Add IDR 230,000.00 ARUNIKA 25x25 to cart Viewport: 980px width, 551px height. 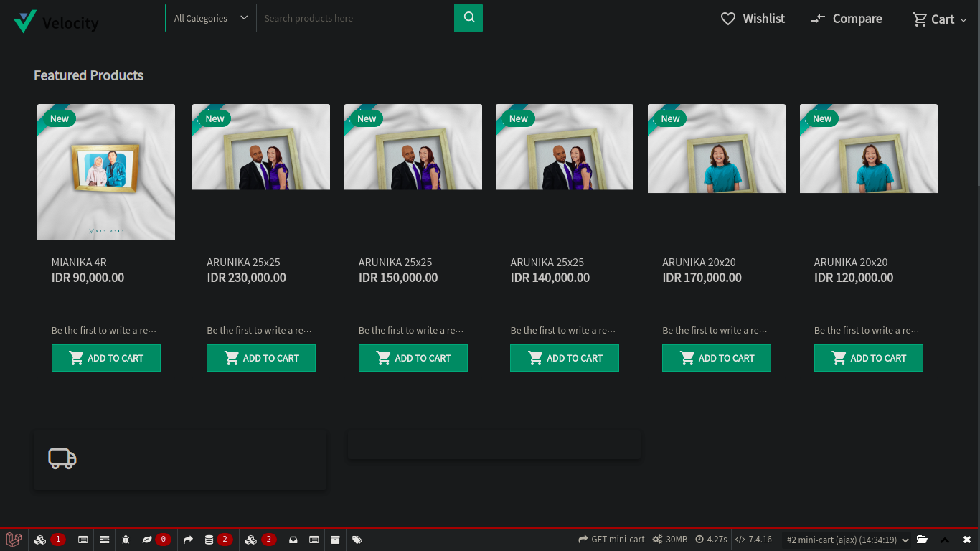tap(261, 358)
